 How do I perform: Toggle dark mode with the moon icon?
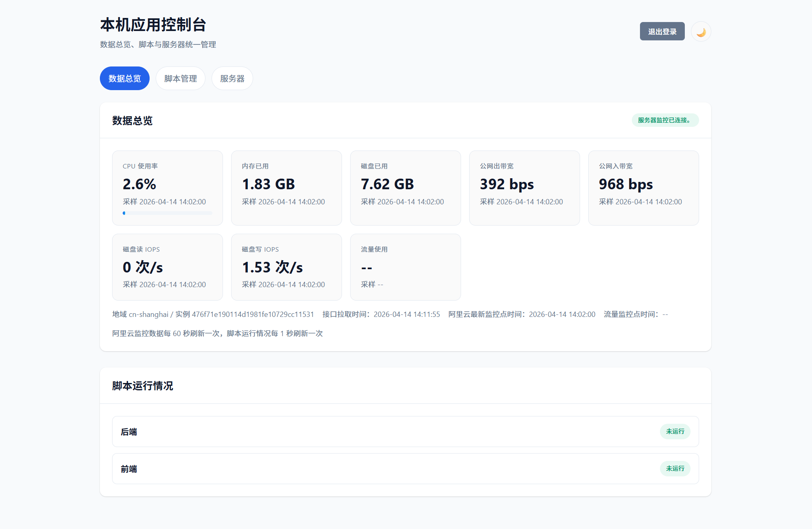tap(701, 32)
